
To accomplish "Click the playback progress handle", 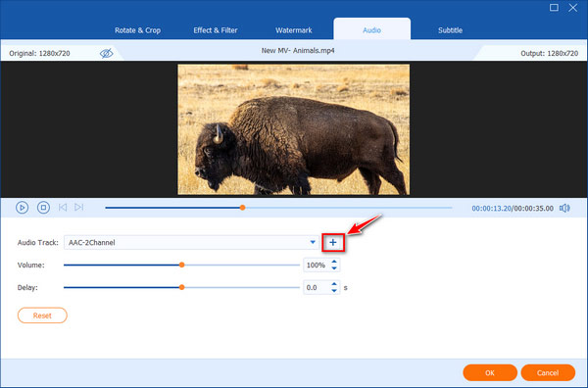I will click(243, 208).
